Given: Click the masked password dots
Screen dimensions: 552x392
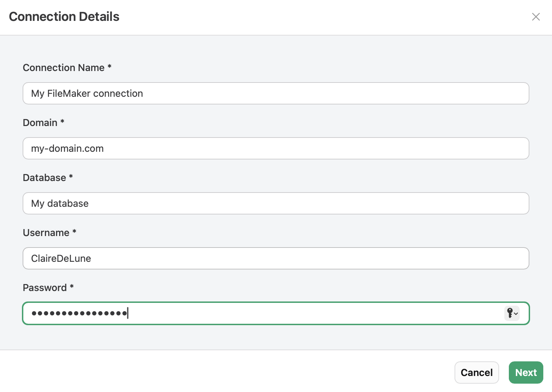Looking at the screenshot, I should (x=79, y=313).
